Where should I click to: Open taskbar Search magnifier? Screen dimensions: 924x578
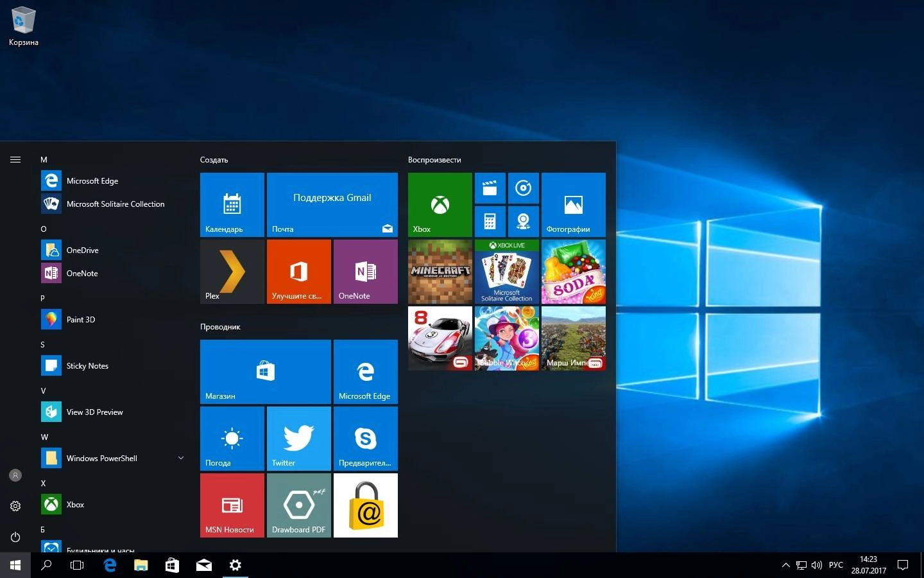click(46, 565)
